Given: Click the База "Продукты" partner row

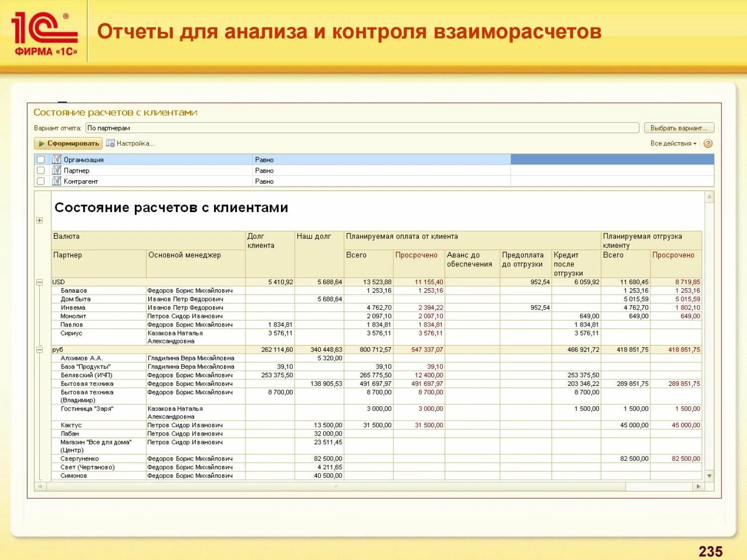Looking at the screenshot, I should pos(376,367).
